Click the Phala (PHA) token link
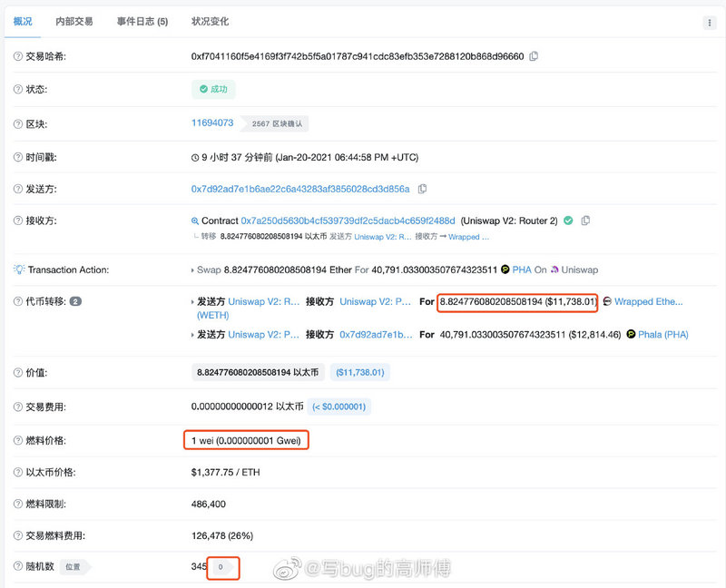The image size is (726, 588). click(662, 334)
